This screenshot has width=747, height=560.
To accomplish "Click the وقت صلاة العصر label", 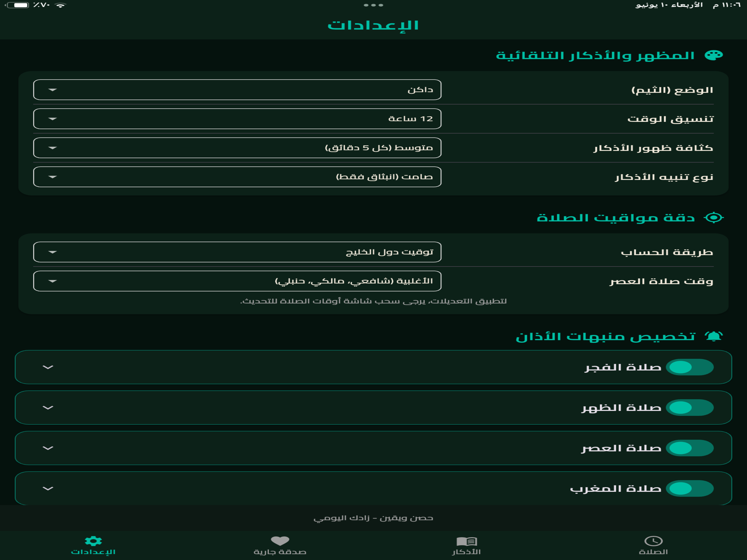I will 661,282.
